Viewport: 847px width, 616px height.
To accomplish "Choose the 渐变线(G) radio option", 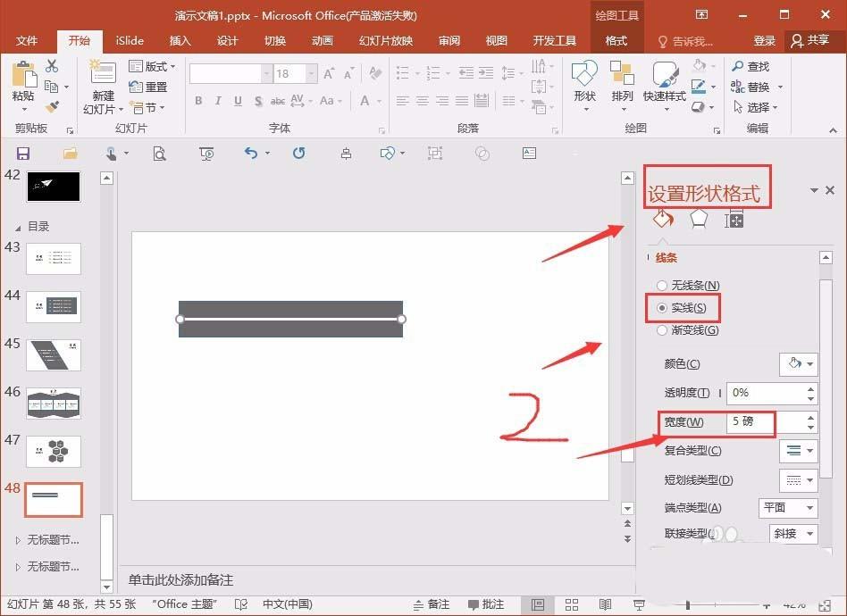I will tap(661, 330).
